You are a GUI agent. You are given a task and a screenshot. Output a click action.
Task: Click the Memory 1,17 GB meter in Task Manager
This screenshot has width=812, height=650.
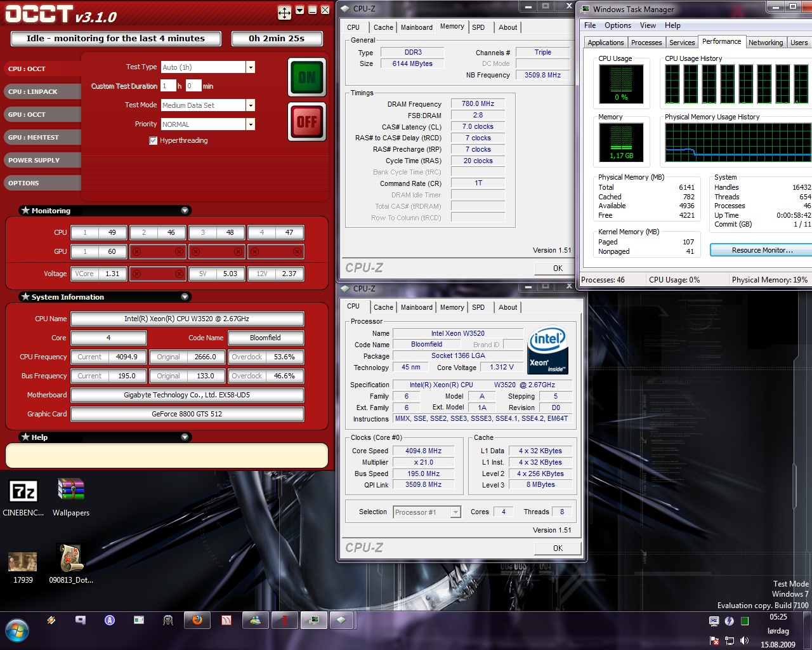click(621, 142)
